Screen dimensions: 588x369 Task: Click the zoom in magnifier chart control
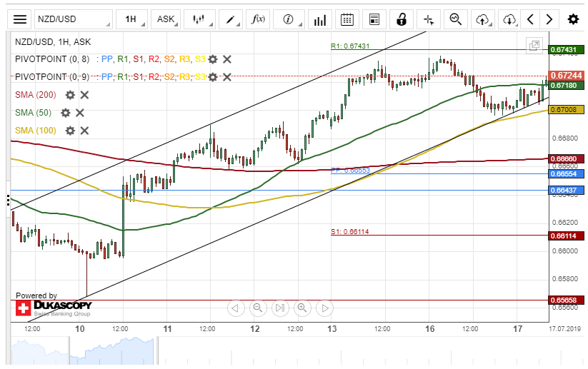click(x=302, y=308)
